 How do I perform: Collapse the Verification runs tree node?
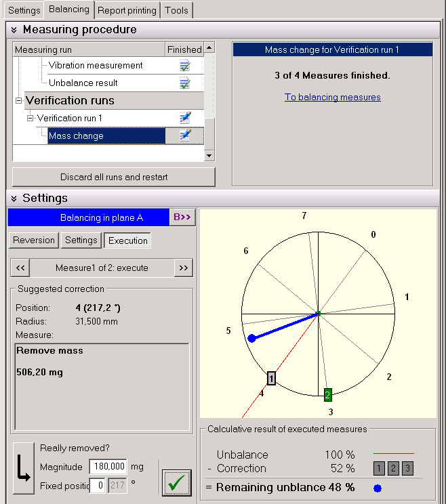19,101
